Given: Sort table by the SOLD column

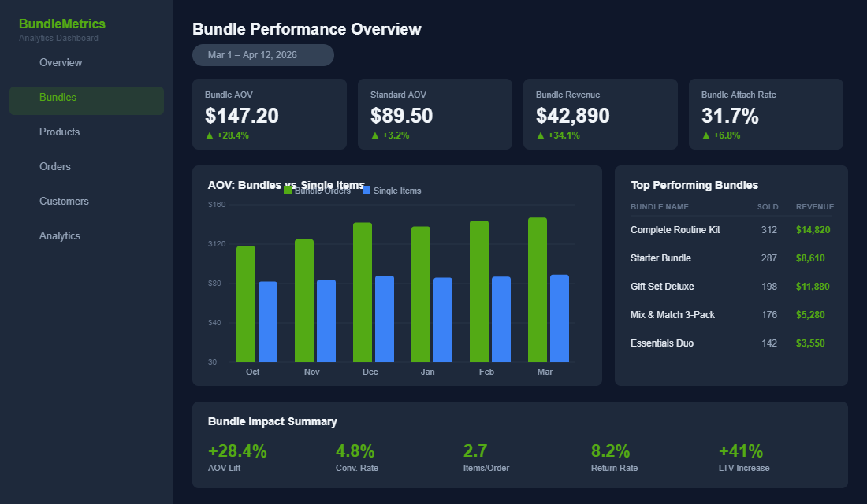Looking at the screenshot, I should click(768, 206).
